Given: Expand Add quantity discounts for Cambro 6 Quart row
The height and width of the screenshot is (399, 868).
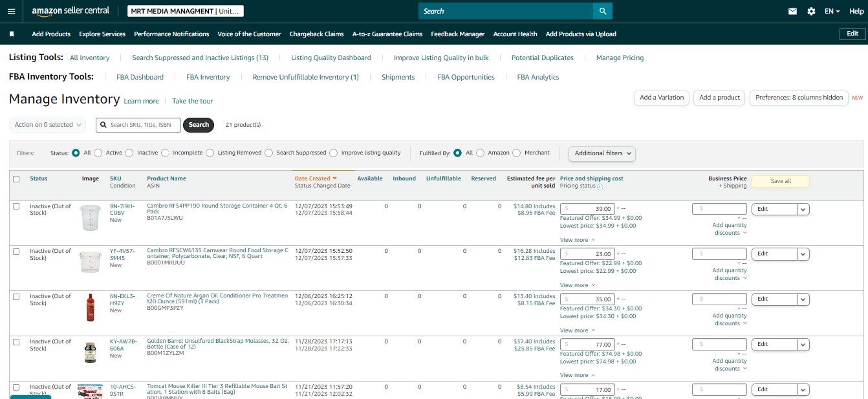Looking at the screenshot, I should (730, 274).
